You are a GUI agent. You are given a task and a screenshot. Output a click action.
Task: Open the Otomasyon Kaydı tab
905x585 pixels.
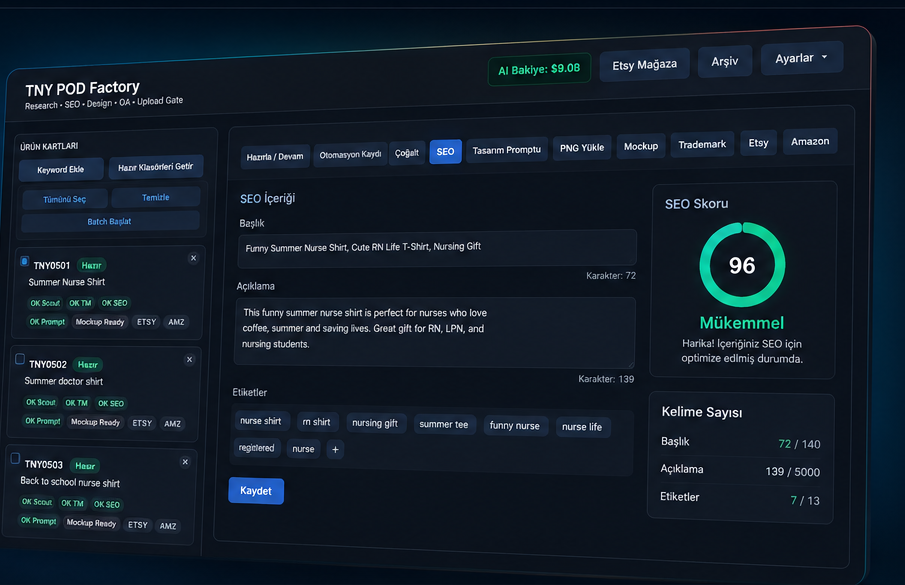(350, 155)
